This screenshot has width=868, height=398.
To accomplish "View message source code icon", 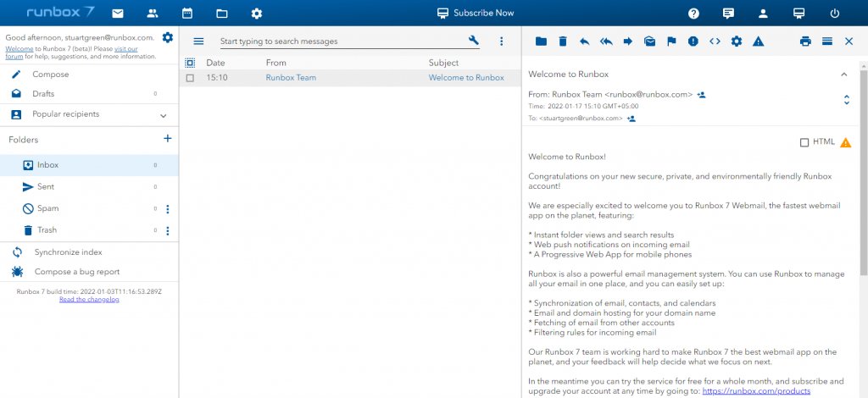I will tap(715, 41).
